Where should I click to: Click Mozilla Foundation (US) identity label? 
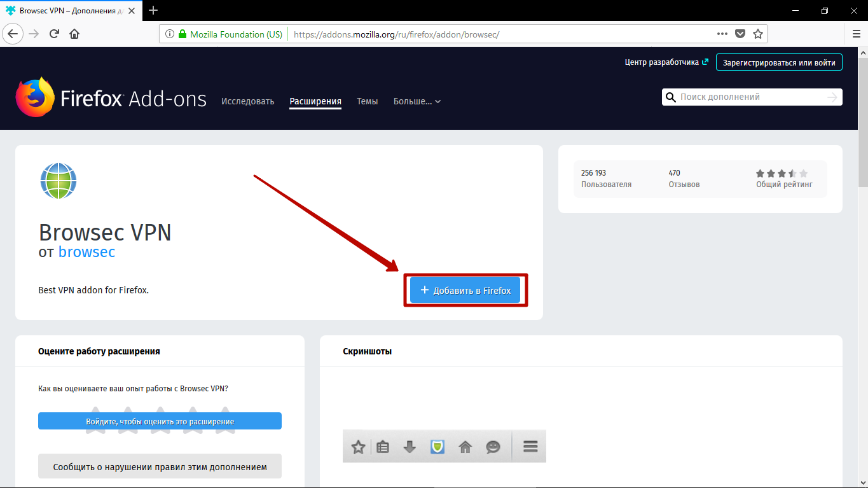236,34
